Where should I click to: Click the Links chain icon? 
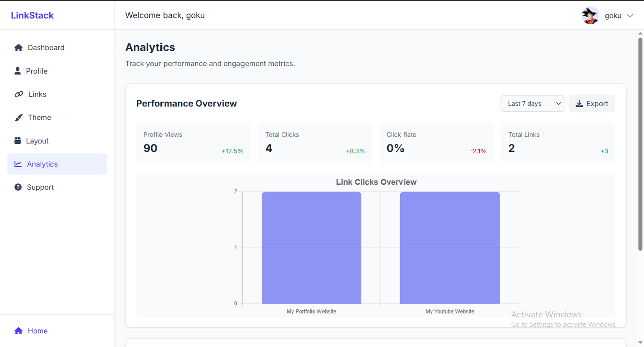click(19, 94)
